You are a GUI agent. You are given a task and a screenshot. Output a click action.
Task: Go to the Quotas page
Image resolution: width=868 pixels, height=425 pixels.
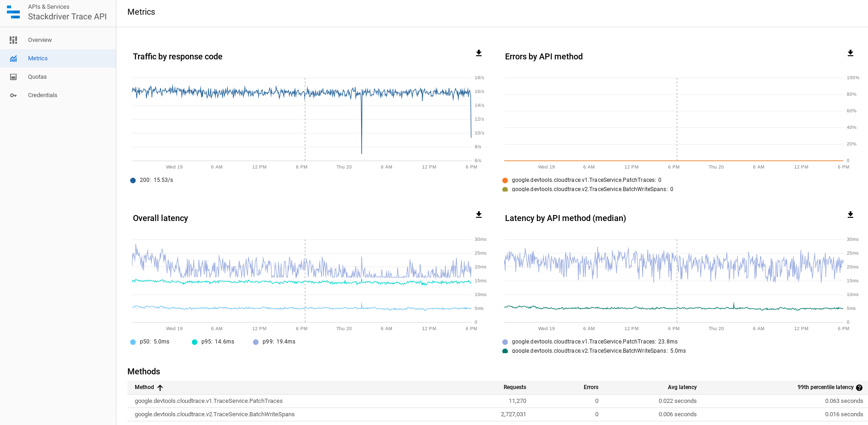(58, 77)
